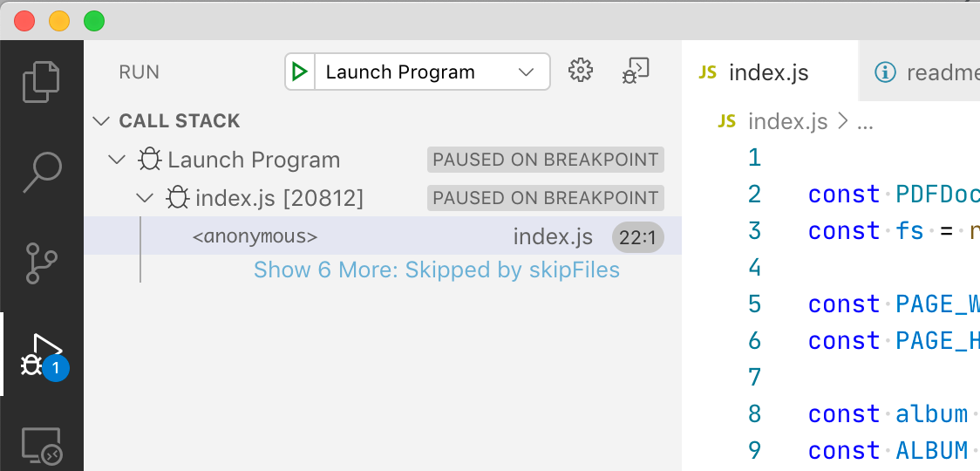Open the Remote Explorer view
Viewport: 980px width, 471px height.
click(42, 447)
